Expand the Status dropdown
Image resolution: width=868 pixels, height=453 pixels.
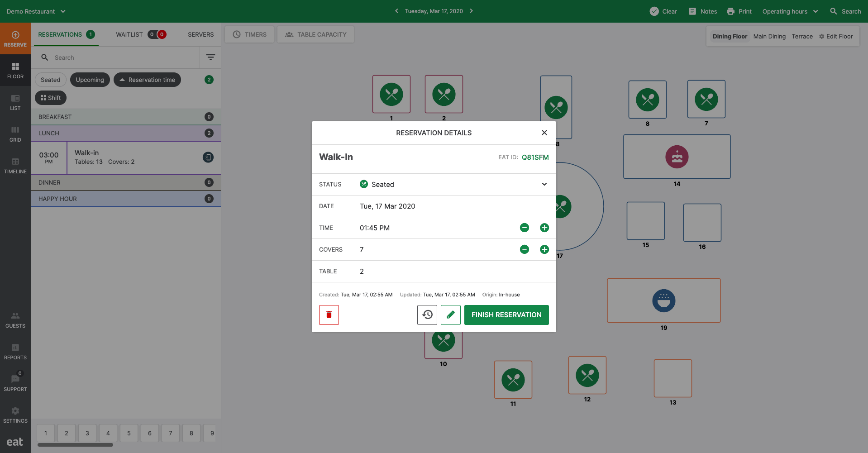(x=544, y=184)
